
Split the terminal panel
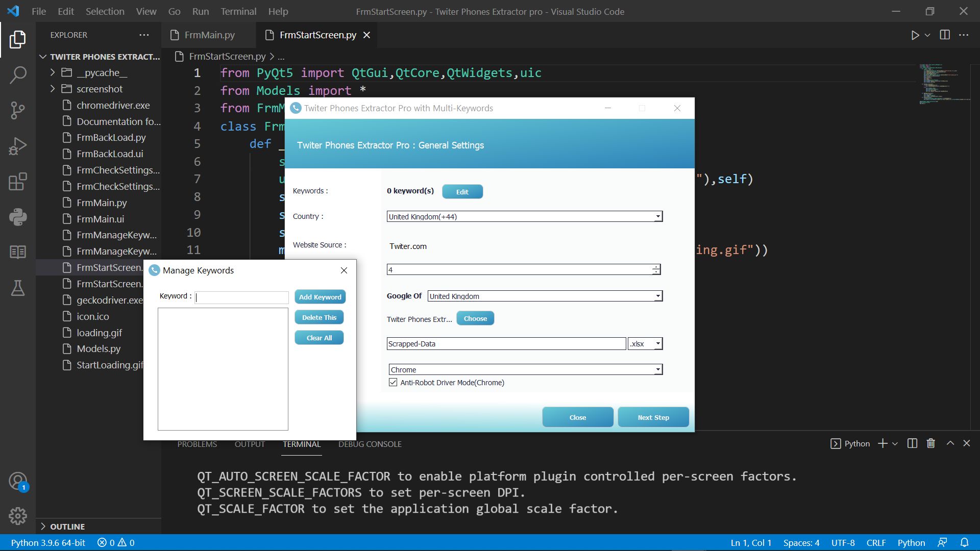pyautogui.click(x=912, y=443)
